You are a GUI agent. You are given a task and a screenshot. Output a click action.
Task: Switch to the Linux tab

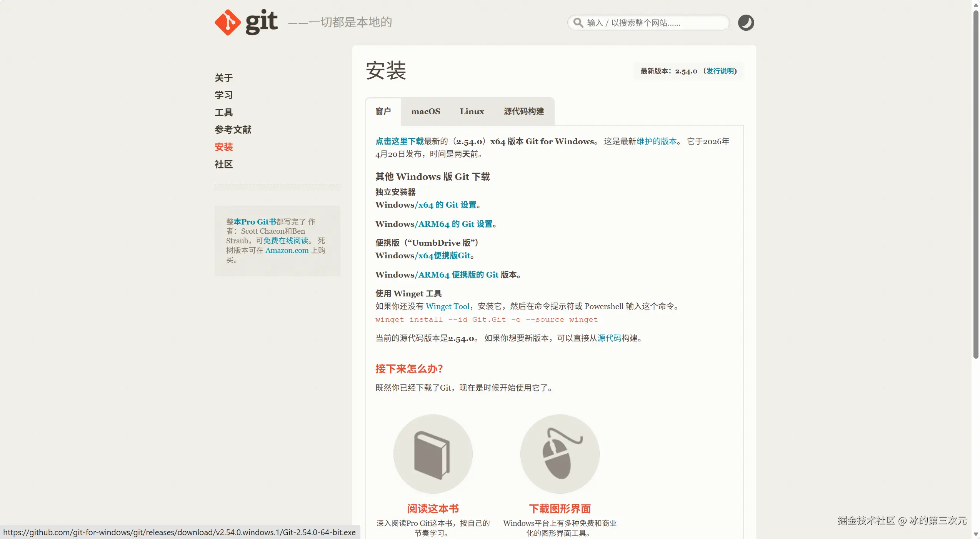[472, 111]
